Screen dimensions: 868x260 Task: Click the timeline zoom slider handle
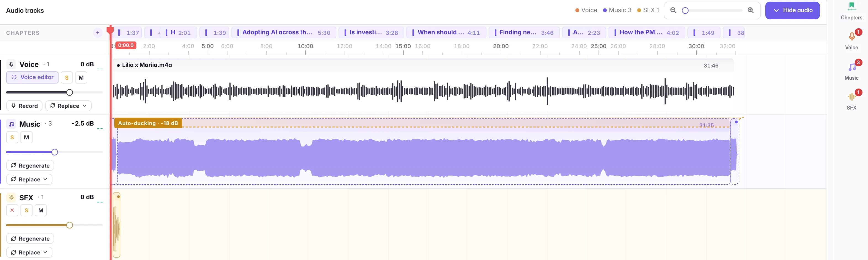tap(685, 11)
